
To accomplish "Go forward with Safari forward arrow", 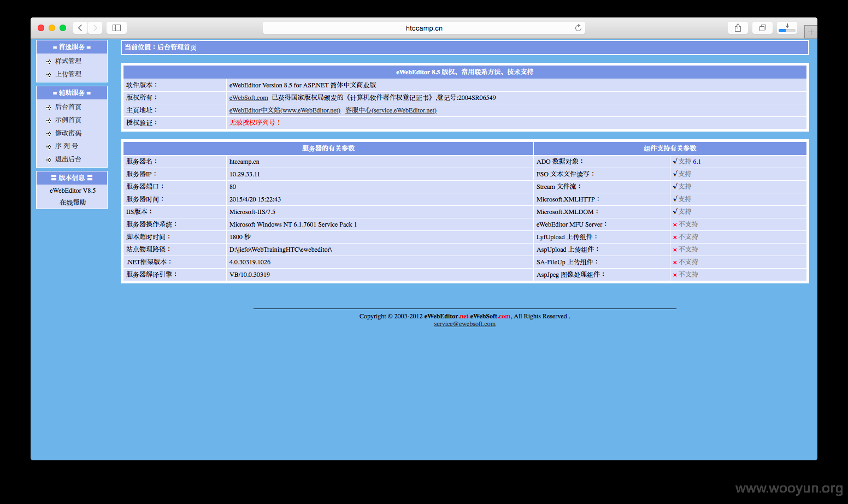I will point(95,28).
